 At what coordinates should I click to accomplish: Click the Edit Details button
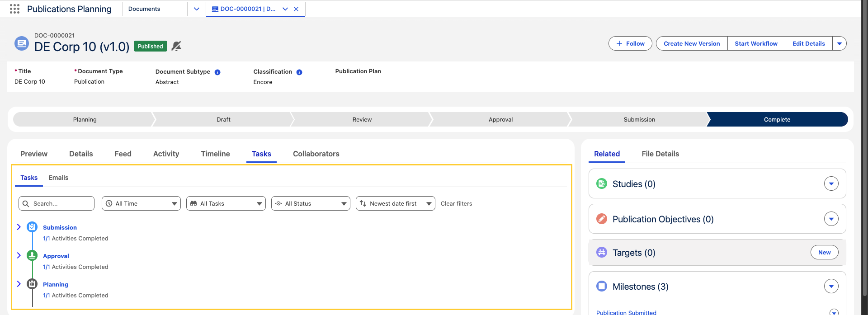808,43
